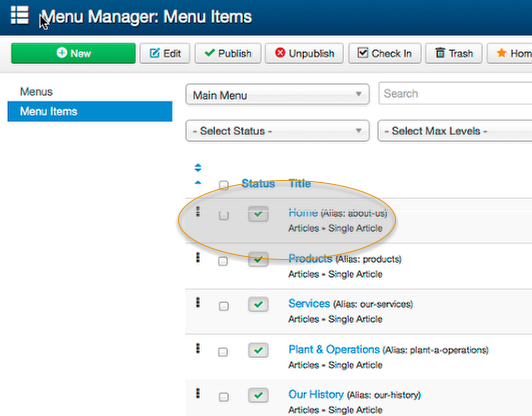Click the ascending sort triangle icon
The image size is (532, 416).
pyautogui.click(x=198, y=183)
